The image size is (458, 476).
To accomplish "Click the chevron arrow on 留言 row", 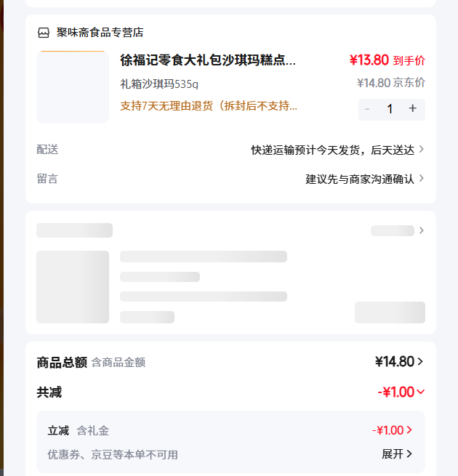I will (x=422, y=179).
